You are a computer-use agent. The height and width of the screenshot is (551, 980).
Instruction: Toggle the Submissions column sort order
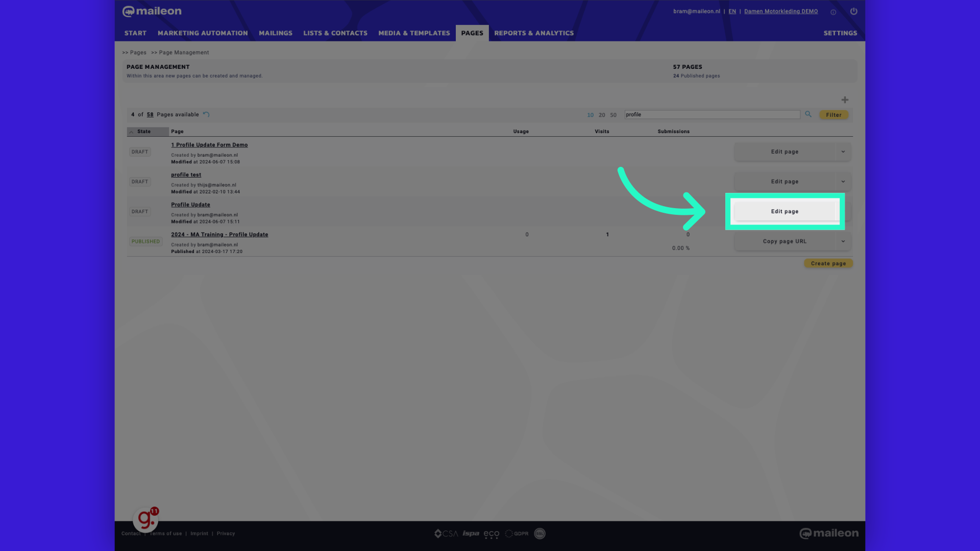pyautogui.click(x=674, y=131)
